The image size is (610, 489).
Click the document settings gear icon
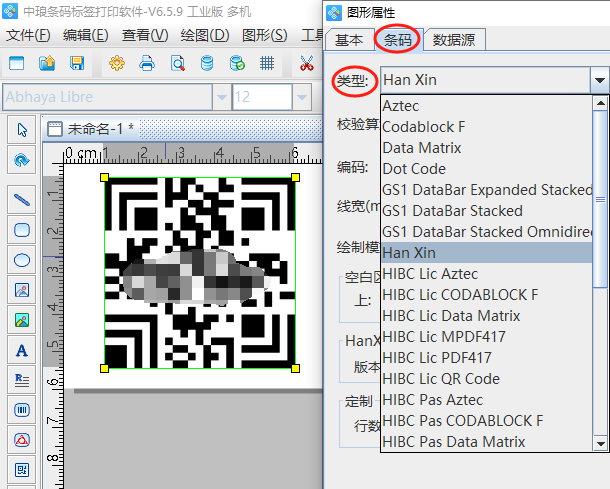tap(117, 64)
